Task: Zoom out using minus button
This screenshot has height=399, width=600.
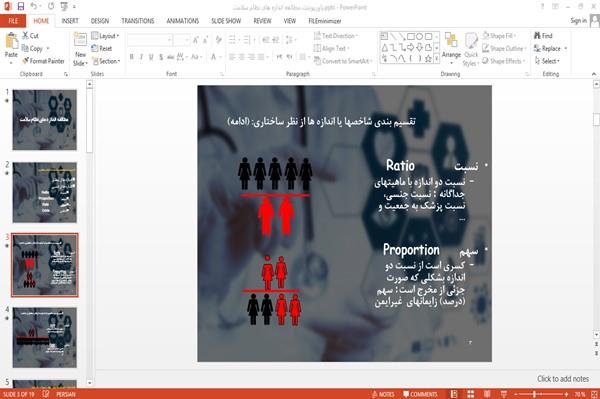Action: 516,394
